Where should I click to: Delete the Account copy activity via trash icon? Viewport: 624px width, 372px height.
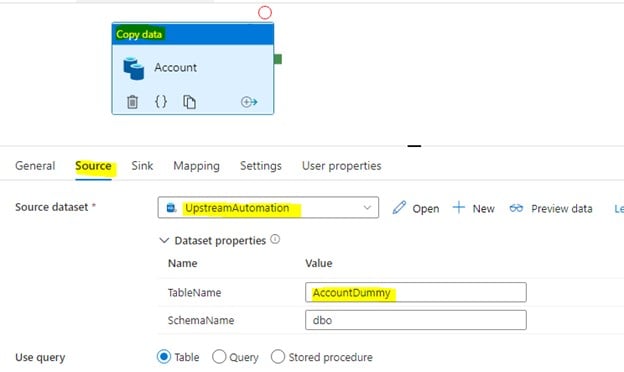132,102
